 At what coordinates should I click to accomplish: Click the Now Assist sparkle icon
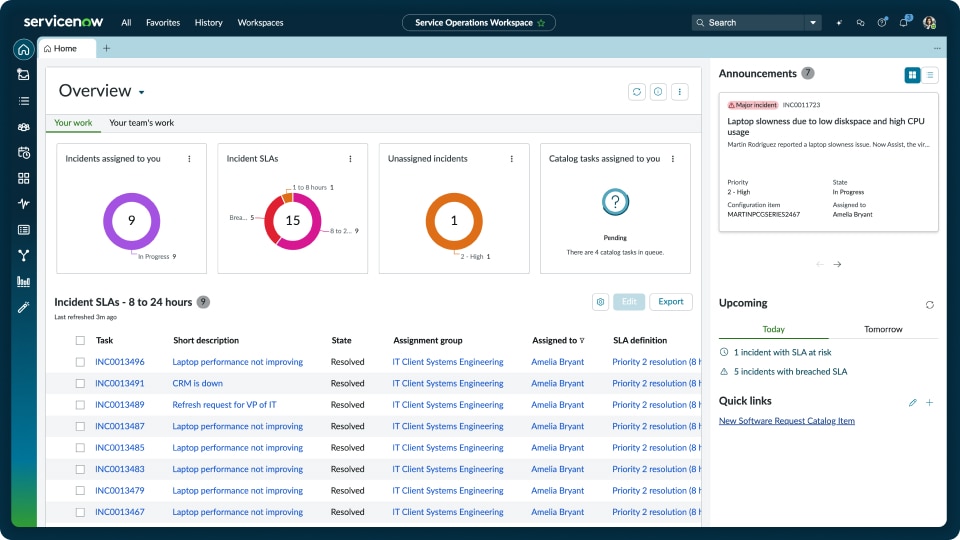tap(839, 22)
